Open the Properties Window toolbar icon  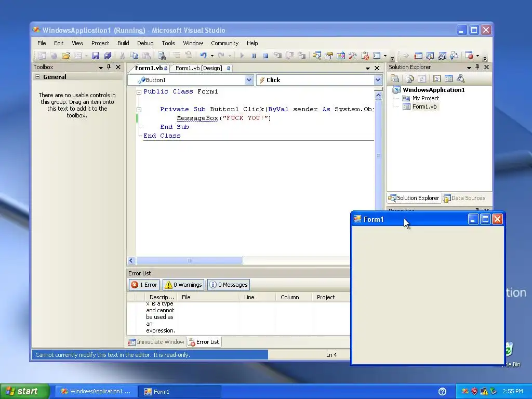click(328, 56)
